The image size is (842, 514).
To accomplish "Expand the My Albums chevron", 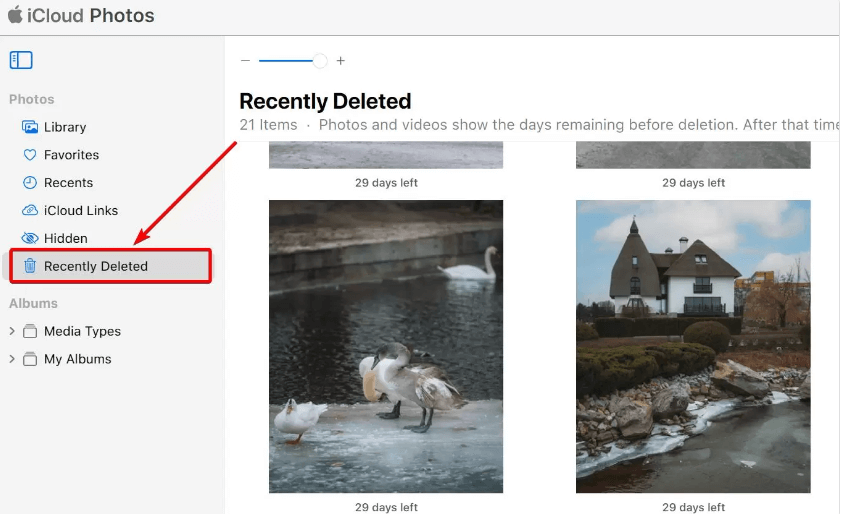I will point(12,360).
